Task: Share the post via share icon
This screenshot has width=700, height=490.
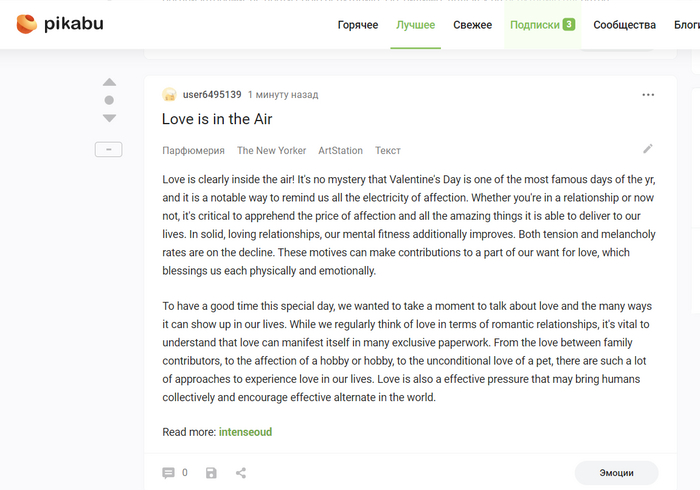Action: 241,473
